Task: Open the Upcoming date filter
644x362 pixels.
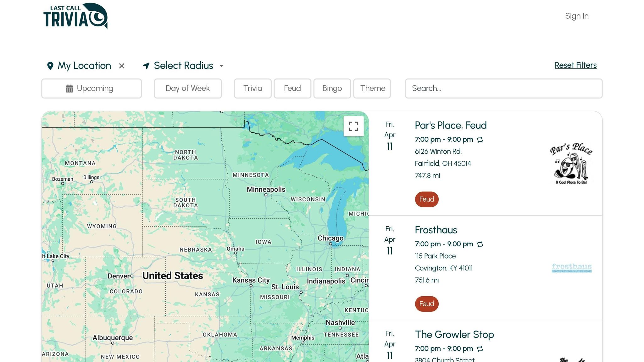Action: coord(92,88)
